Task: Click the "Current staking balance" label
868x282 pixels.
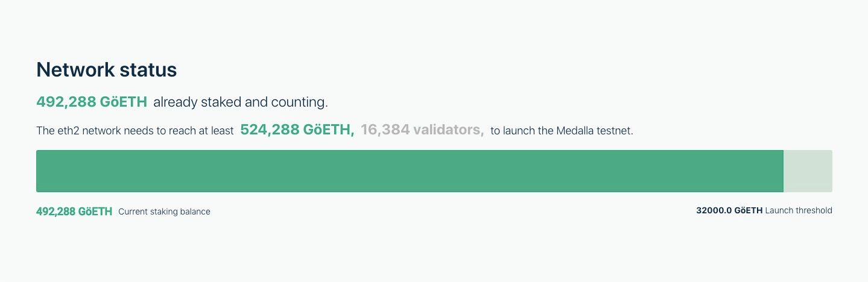Action: click(164, 211)
